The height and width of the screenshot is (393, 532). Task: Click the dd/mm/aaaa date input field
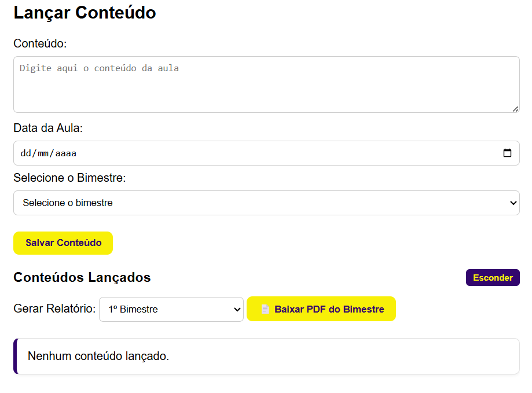pos(232,153)
